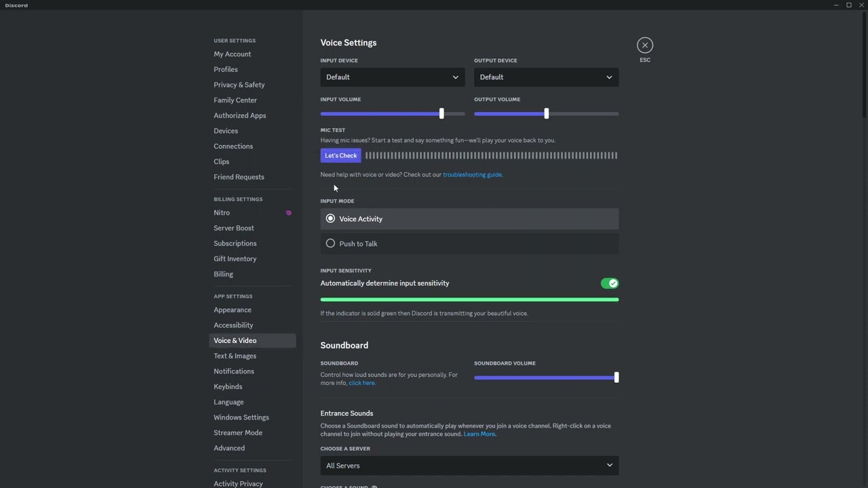Open the troubleshooting guide link

tap(472, 175)
